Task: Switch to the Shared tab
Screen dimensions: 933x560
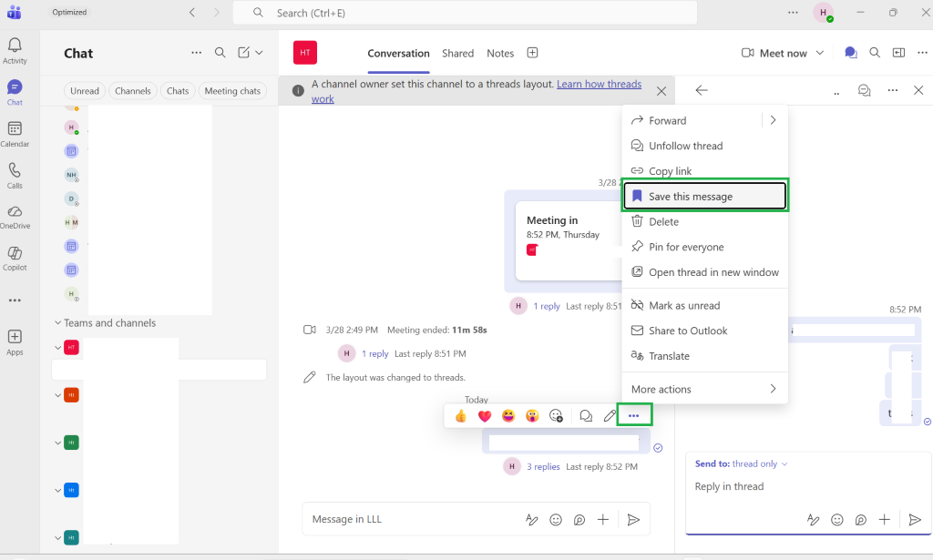Action: [457, 53]
